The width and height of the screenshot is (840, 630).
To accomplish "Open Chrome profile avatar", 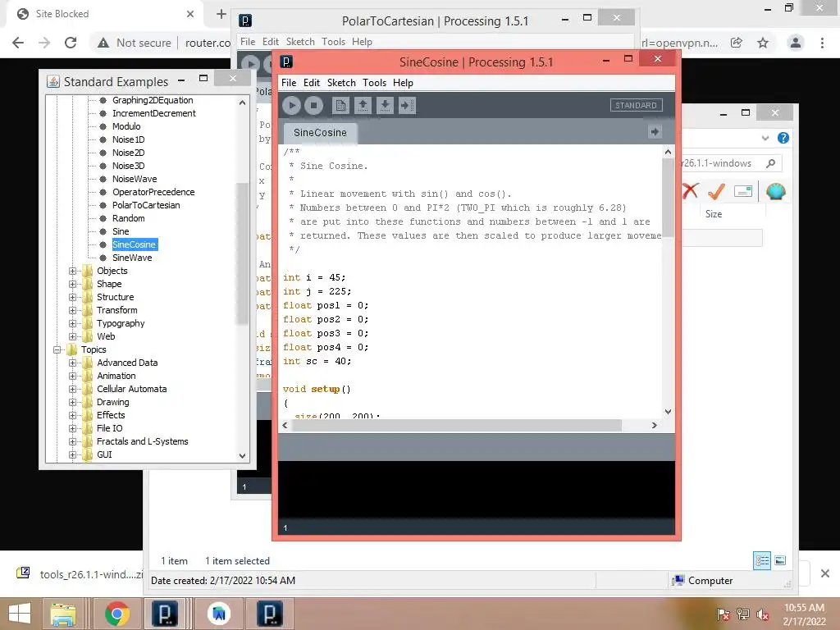I will pyautogui.click(x=796, y=43).
